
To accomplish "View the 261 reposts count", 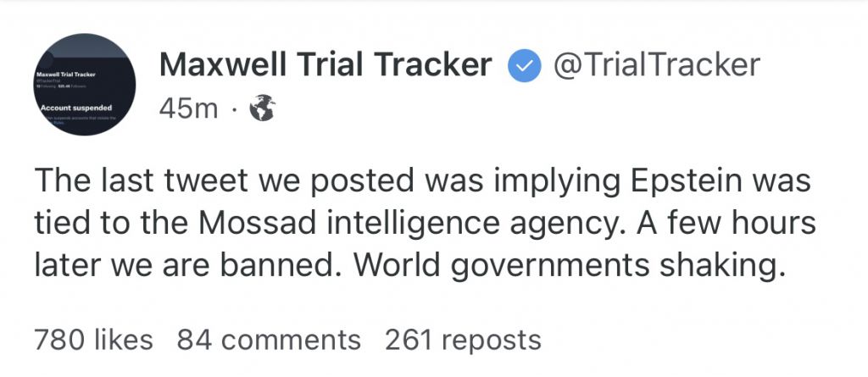I will [463, 340].
